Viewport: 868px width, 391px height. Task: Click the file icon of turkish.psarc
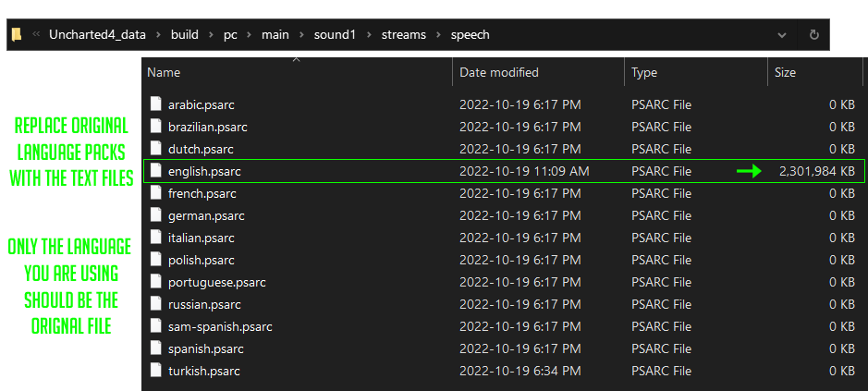point(156,371)
